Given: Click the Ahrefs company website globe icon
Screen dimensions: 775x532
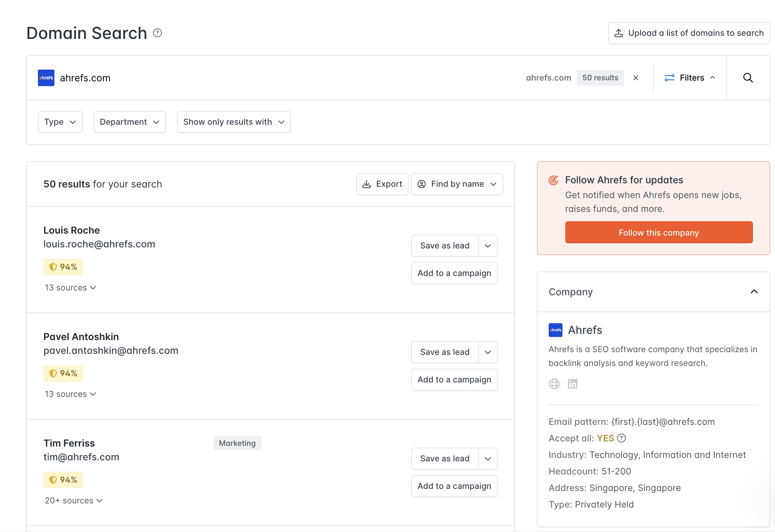Looking at the screenshot, I should [554, 384].
